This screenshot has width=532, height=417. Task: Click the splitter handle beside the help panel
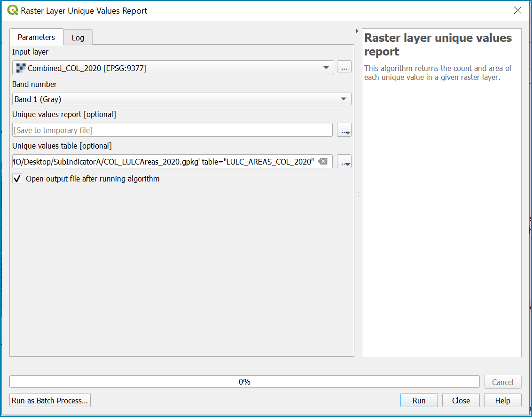[358, 193]
